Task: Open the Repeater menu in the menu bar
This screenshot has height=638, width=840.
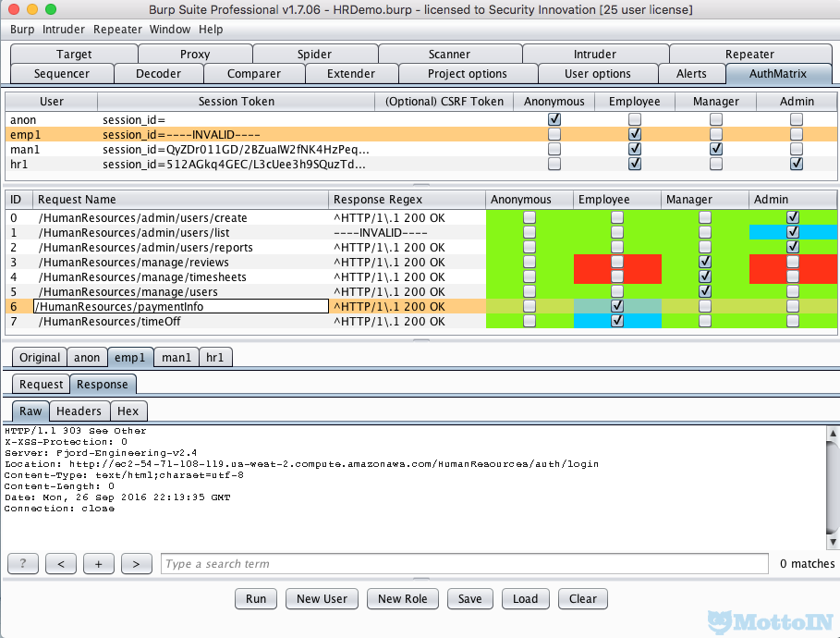Action: [117, 30]
